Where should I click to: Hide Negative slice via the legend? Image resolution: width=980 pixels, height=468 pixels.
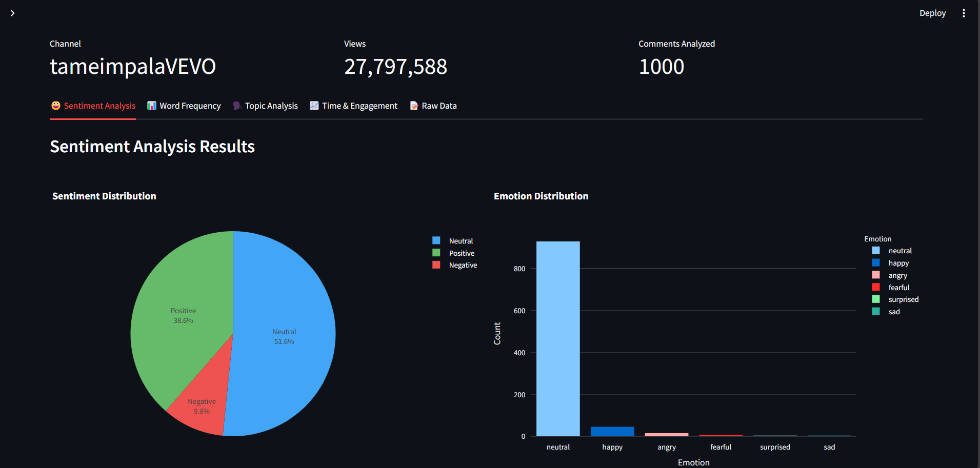pyautogui.click(x=463, y=265)
